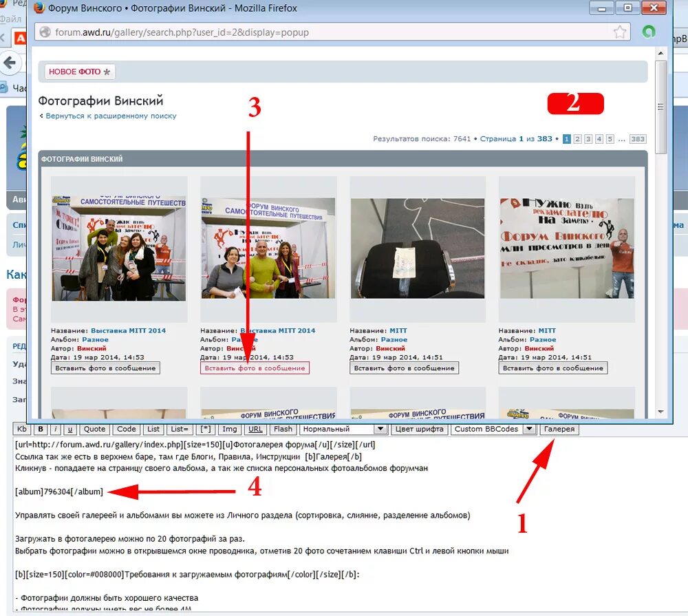Insert Quote BBCode tag

click(x=94, y=429)
